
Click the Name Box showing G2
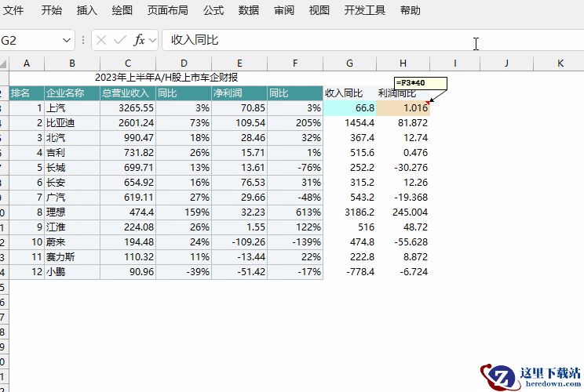click(30, 40)
